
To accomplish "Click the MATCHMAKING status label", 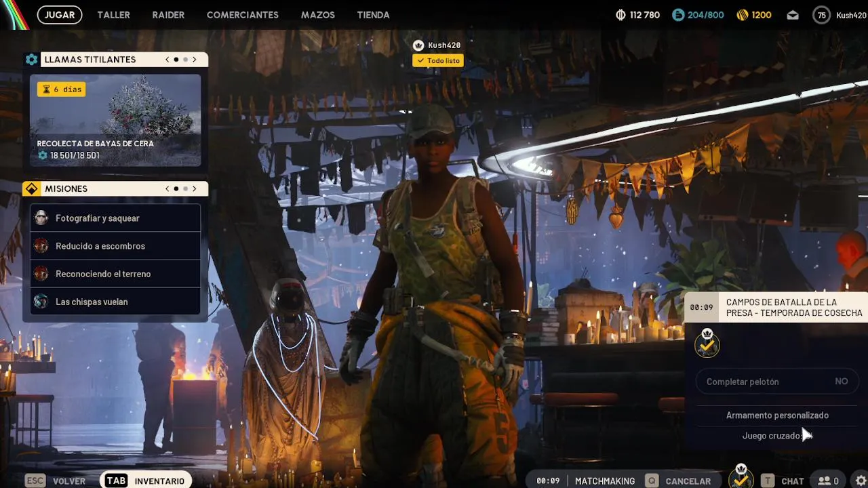I will (605, 481).
